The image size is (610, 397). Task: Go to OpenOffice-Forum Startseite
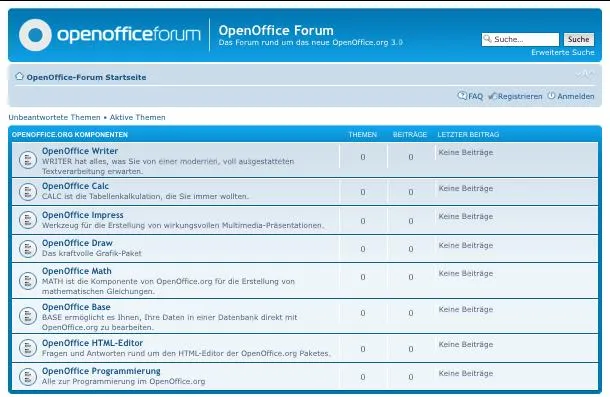click(x=86, y=77)
